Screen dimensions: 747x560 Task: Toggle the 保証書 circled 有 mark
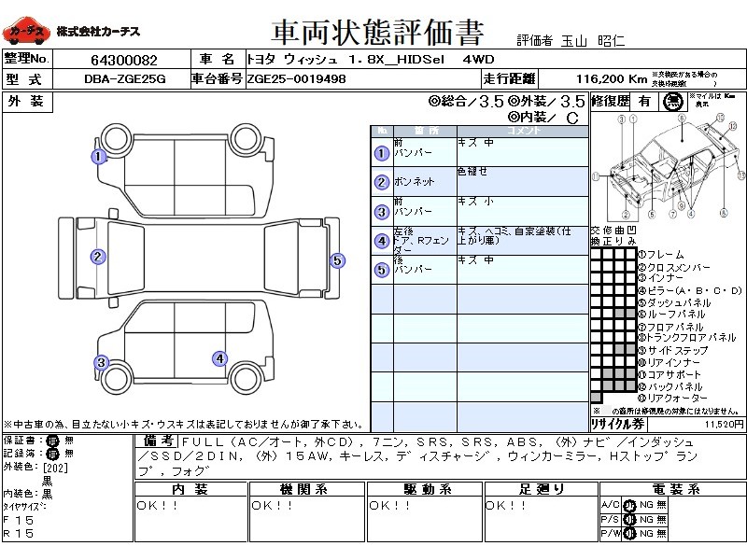tap(53, 441)
